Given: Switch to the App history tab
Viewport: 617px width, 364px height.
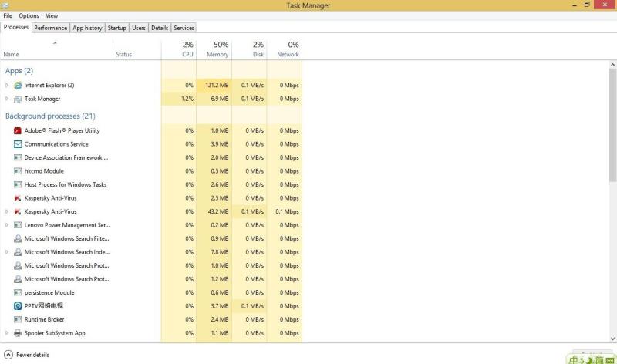Looking at the screenshot, I should pyautogui.click(x=87, y=28).
